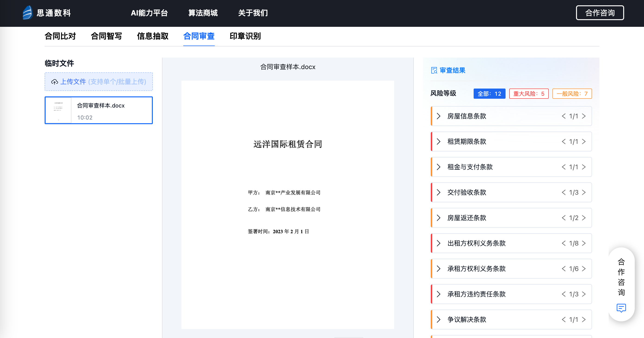644x338 pixels.
Task: Expand the 房屋信息条款 section
Action: tap(439, 116)
